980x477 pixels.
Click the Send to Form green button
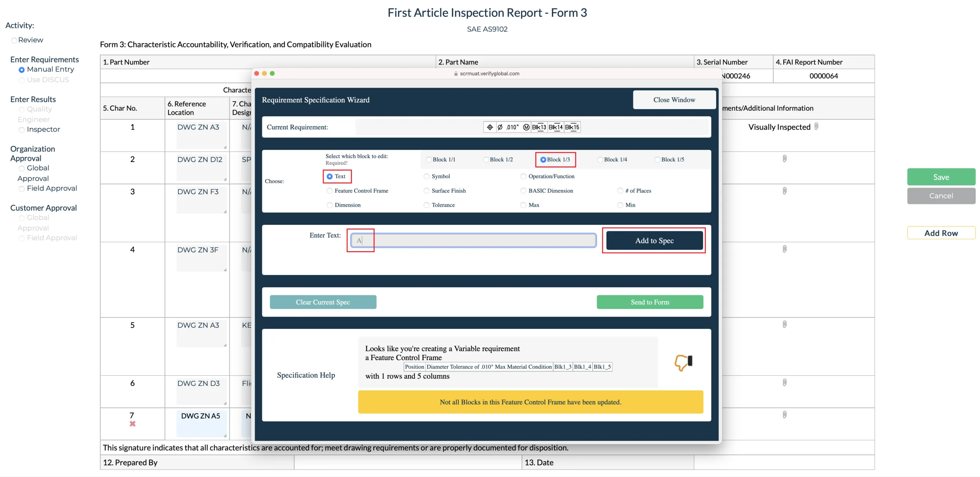coord(650,302)
